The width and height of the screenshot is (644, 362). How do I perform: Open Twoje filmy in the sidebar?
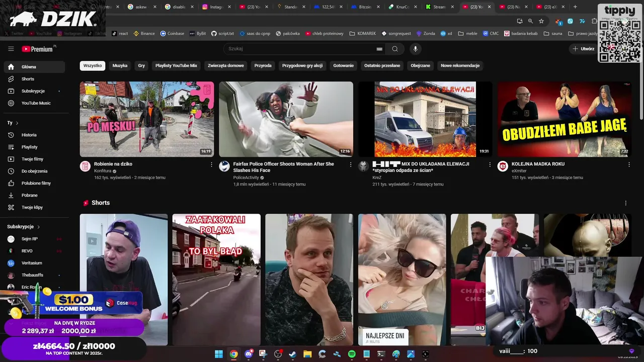[x=34, y=159]
